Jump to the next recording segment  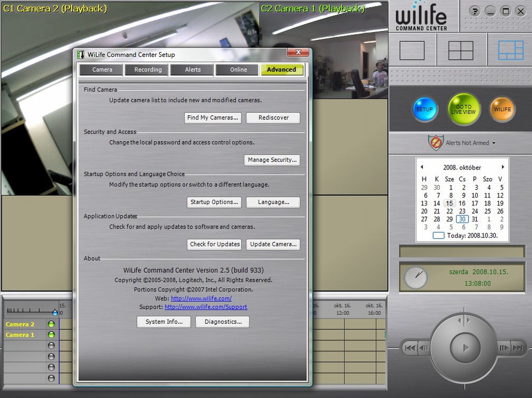(518, 348)
